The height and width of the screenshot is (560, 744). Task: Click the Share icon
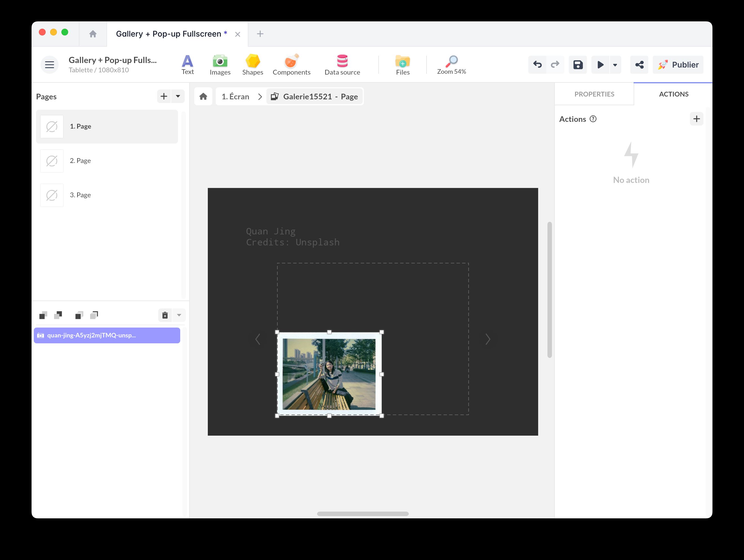click(639, 64)
